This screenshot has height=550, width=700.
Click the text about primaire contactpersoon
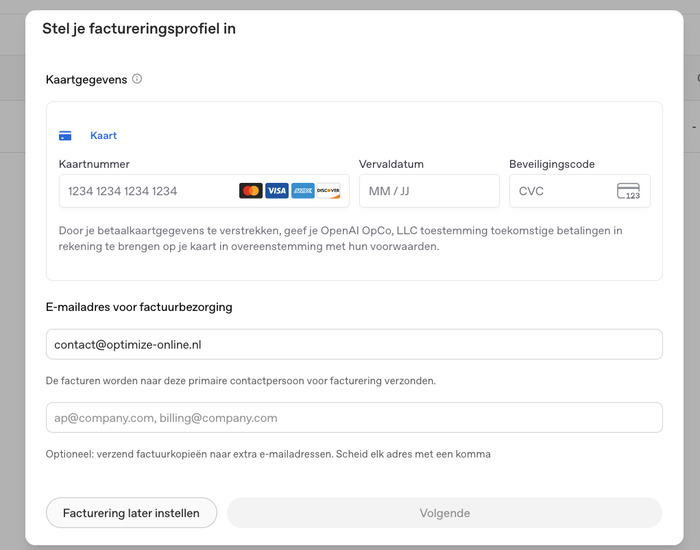[x=241, y=381]
